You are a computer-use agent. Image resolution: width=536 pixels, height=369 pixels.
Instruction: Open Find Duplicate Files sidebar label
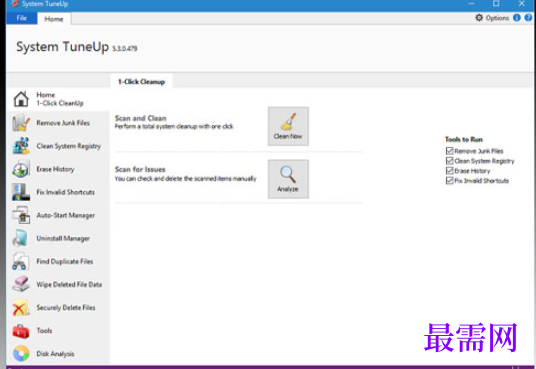point(65,261)
